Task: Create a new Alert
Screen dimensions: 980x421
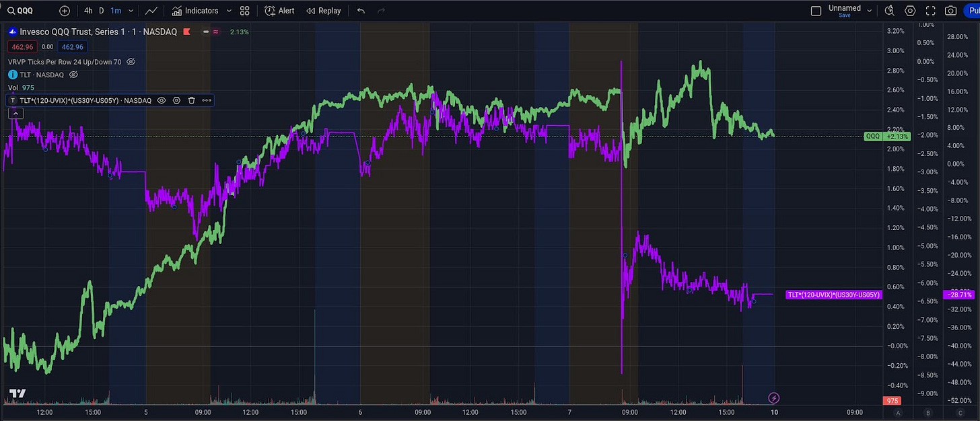Action: [x=279, y=11]
